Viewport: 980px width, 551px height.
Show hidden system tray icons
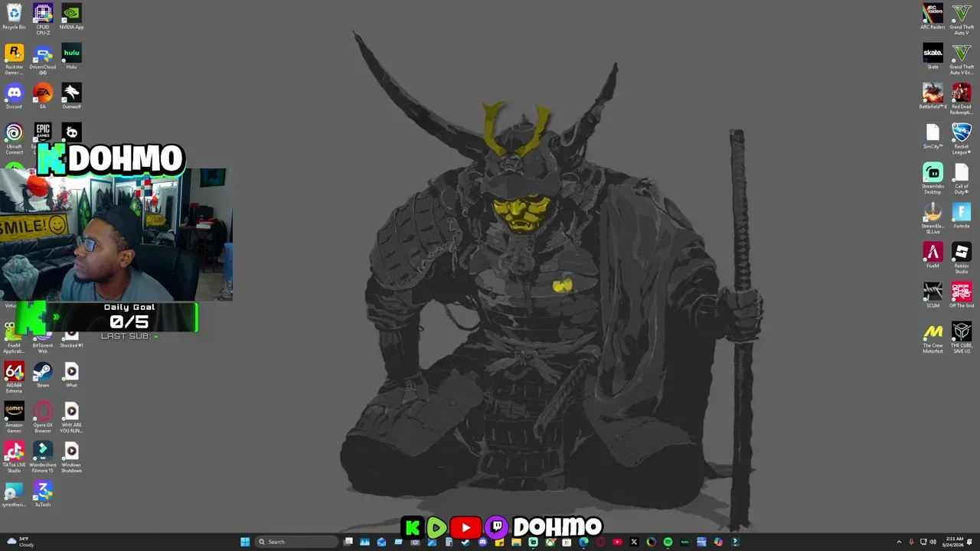[900, 542]
